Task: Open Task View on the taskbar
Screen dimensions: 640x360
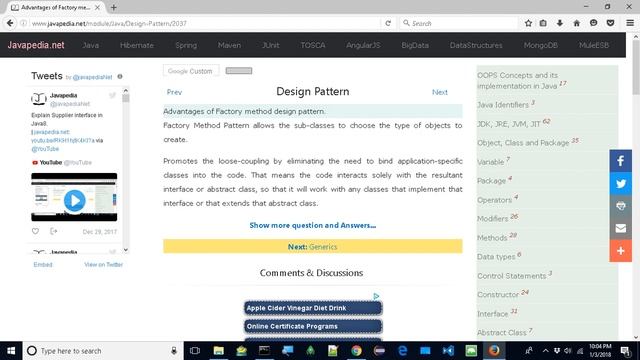Action: pyautogui.click(x=195, y=351)
